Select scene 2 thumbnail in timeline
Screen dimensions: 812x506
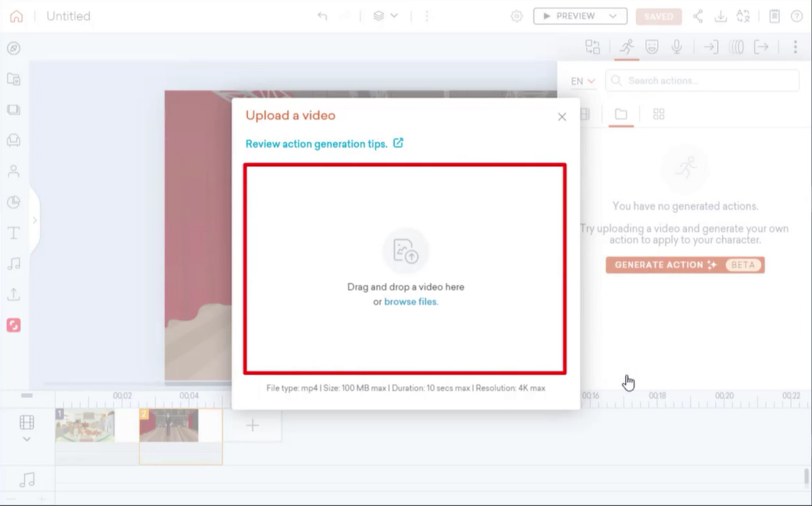(169, 425)
